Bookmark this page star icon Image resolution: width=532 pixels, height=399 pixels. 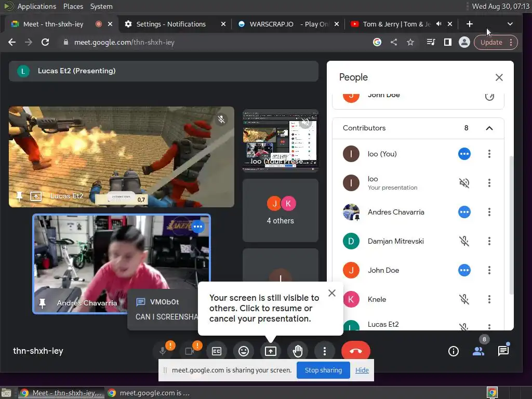410,42
